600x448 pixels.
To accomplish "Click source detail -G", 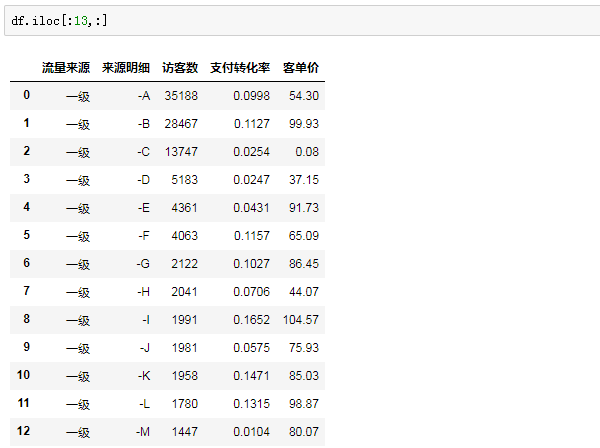I will click(143, 264).
